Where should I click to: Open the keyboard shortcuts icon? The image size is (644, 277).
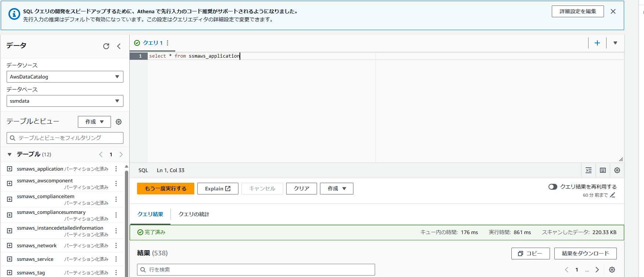click(x=603, y=170)
